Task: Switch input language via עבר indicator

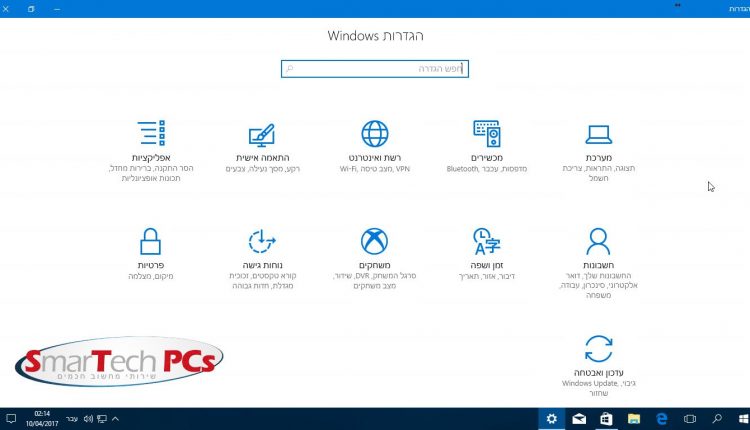Action: pos(72,419)
